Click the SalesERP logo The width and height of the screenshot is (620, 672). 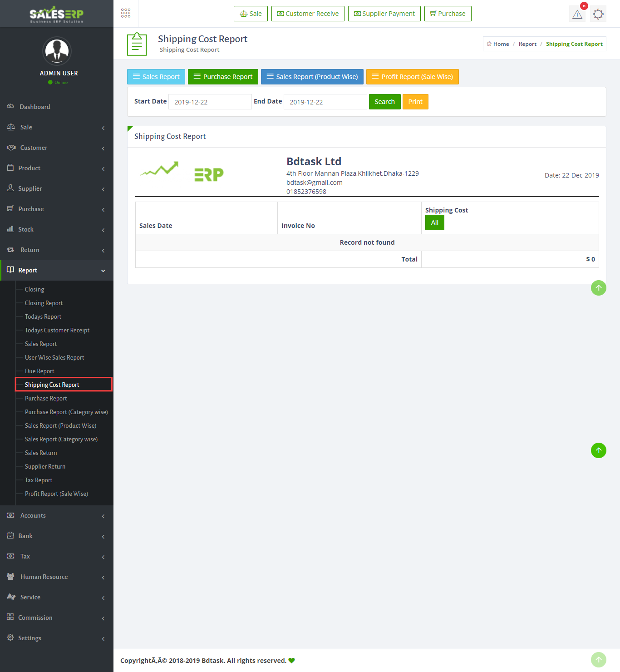[x=57, y=15]
